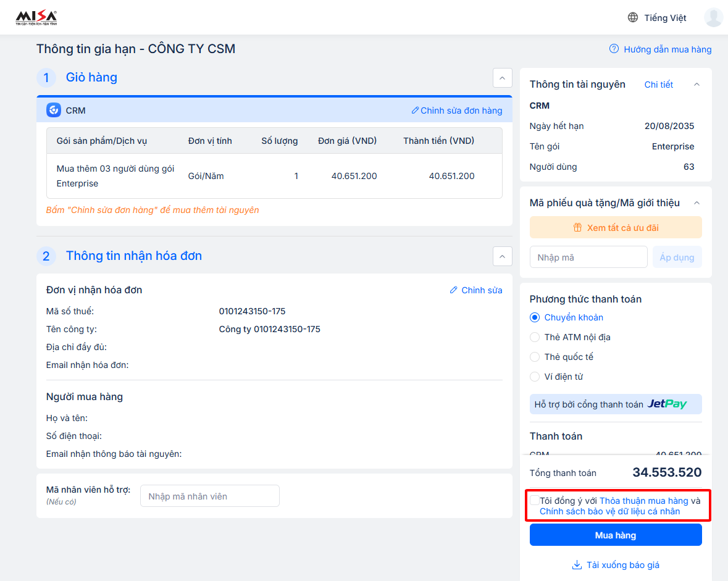
Task: Tick the Tôi đồng ý agreement checkbox
Action: [535, 501]
